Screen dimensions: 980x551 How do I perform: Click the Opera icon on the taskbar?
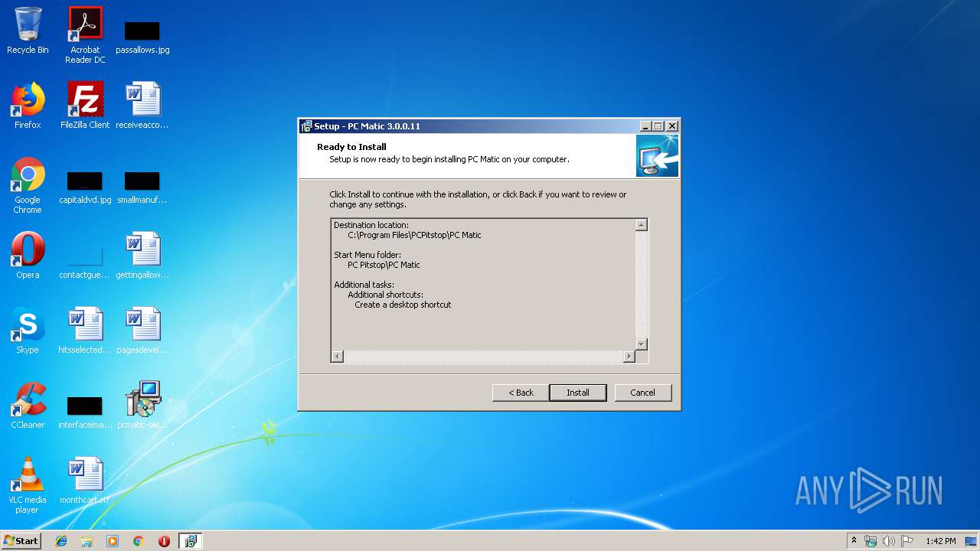164,541
